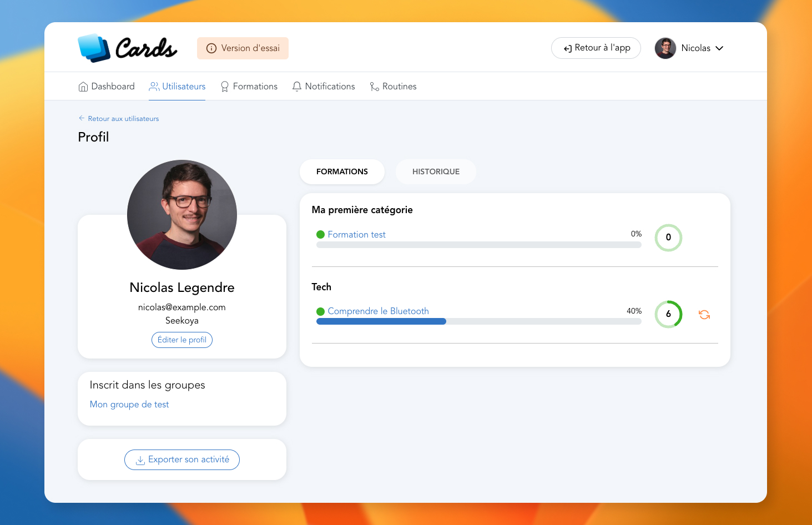Open the Nicolas account dropdown chevron
Viewport: 812px width, 525px height.
pos(719,48)
